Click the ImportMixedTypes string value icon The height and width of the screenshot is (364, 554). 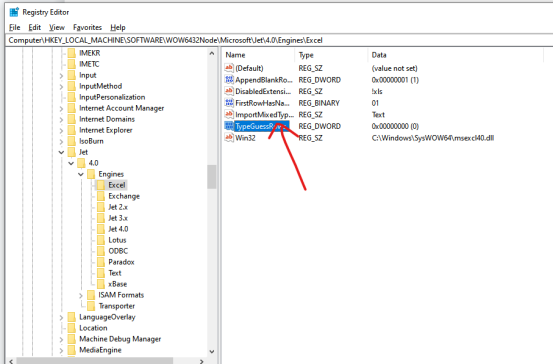click(x=229, y=115)
